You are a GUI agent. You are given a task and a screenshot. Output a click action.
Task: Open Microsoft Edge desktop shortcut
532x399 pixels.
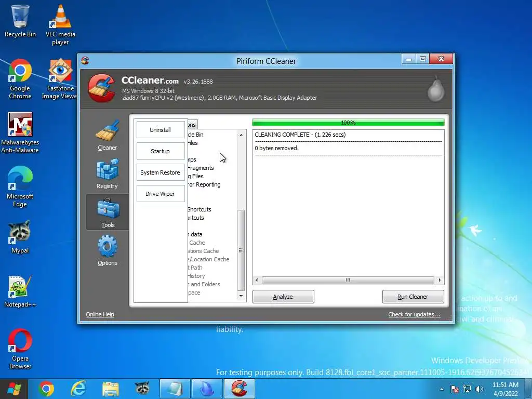pos(20,187)
